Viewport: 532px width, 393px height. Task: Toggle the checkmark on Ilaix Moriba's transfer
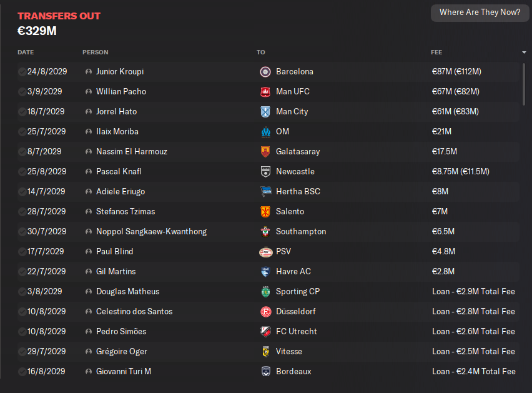[22, 132]
